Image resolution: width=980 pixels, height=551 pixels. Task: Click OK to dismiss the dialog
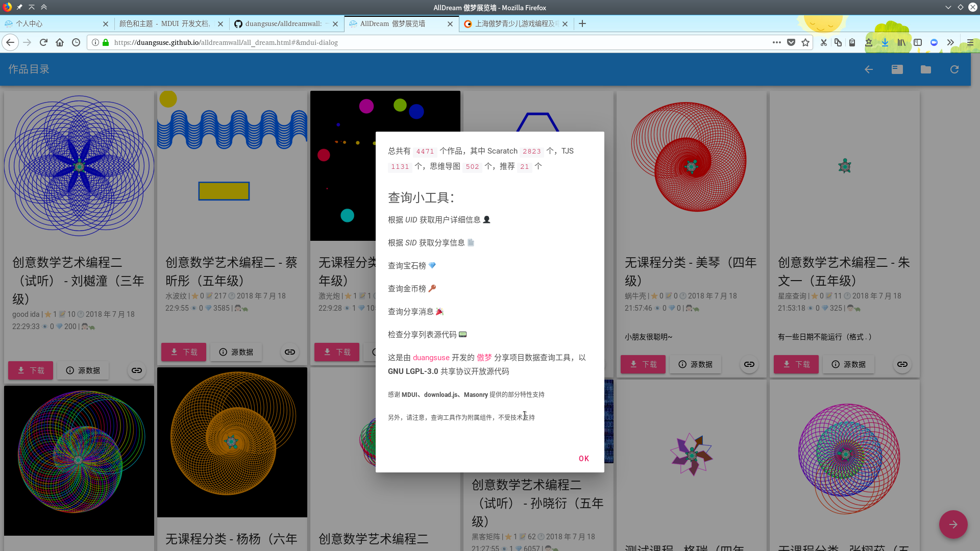[583, 459]
